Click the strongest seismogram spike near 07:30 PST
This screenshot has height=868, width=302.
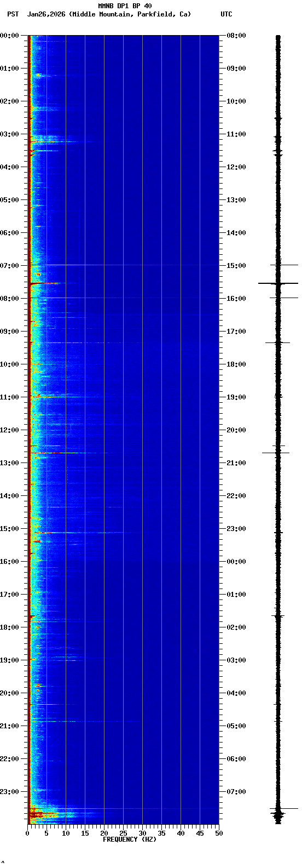278,283
